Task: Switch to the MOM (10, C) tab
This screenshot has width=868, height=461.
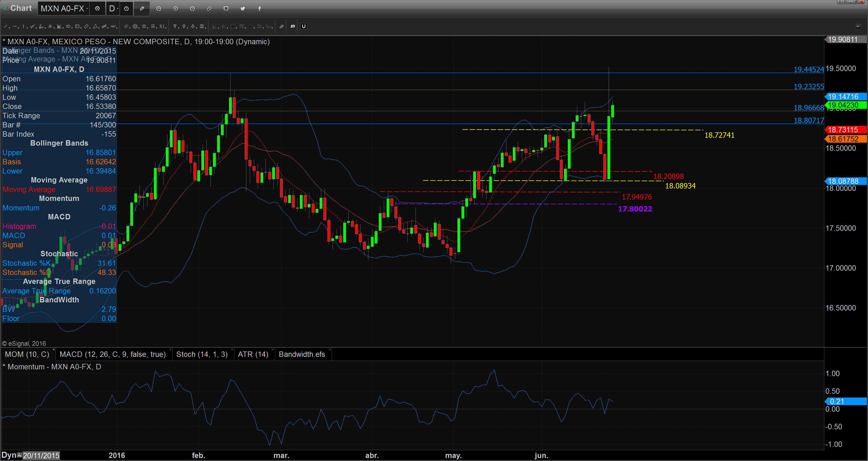Action: 27,354
